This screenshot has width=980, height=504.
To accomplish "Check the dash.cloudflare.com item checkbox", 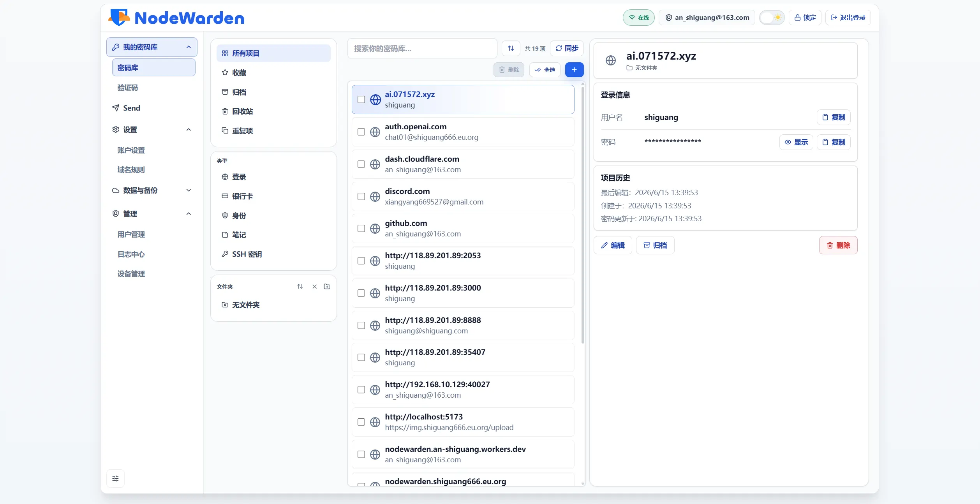I will [x=361, y=164].
